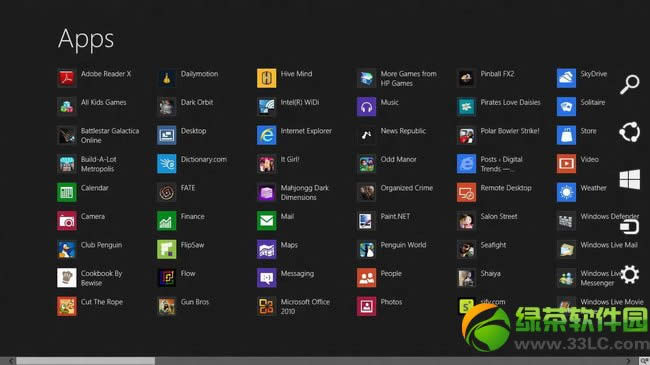Click the Windows Start charm logo
This screenshot has height=365, width=650.
point(630,180)
